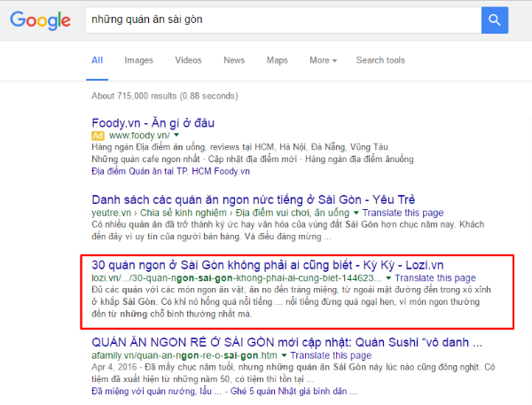Viewport: 532px width, 405px height.
Task: Click the About 715,000 results text
Action: point(165,96)
